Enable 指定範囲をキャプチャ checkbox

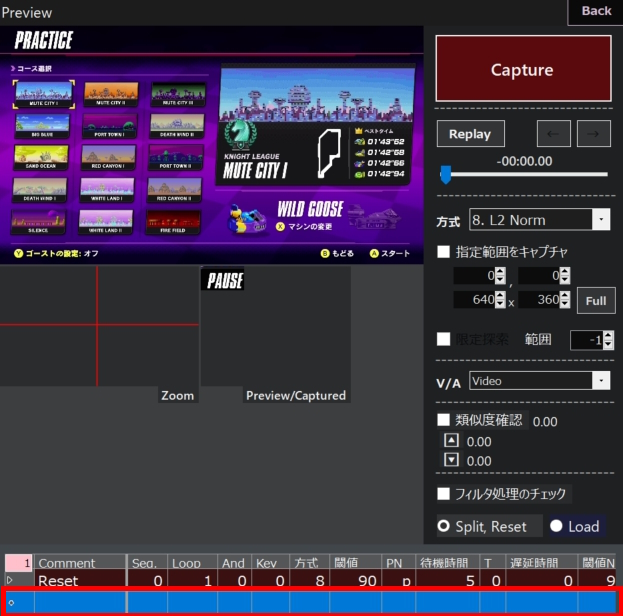tap(443, 252)
